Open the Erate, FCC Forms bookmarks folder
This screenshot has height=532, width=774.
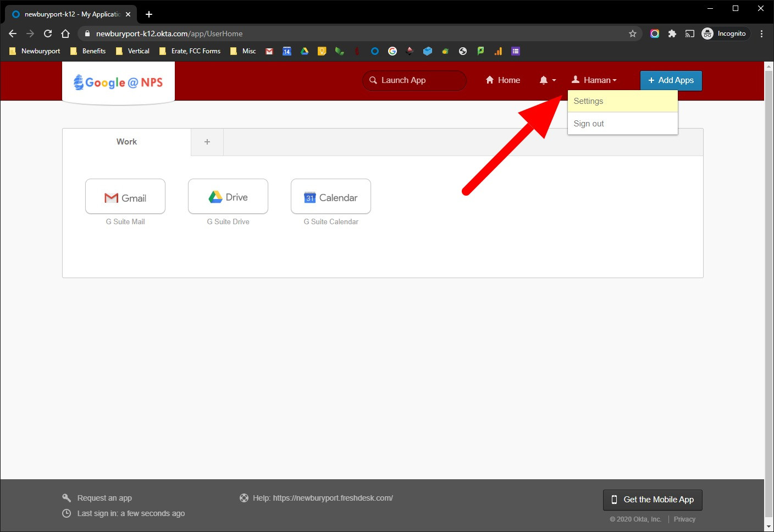coord(190,51)
